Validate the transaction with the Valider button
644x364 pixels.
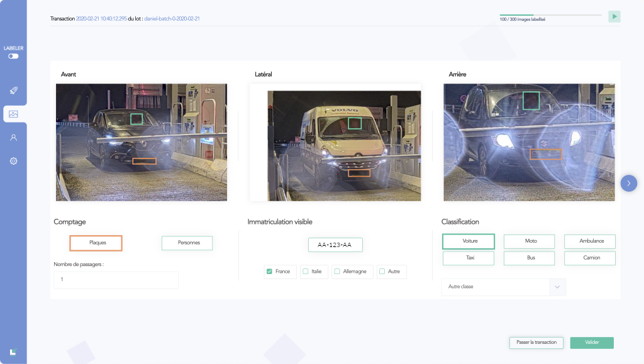coord(591,343)
